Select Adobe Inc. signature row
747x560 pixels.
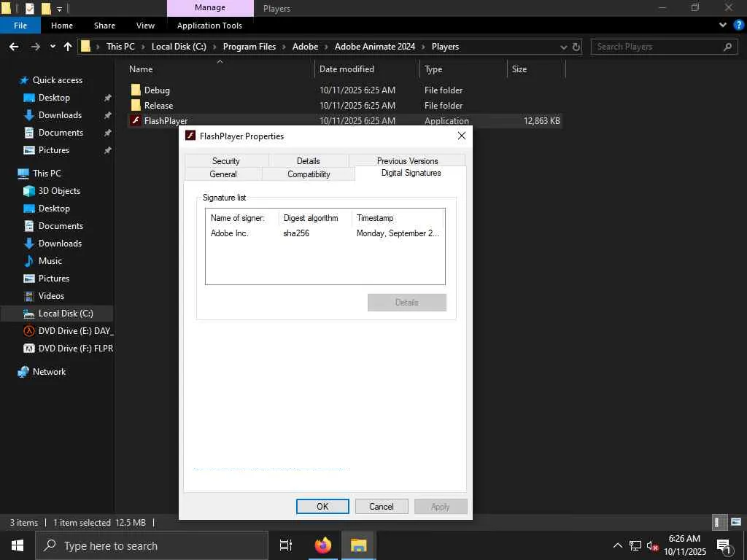[325, 233]
